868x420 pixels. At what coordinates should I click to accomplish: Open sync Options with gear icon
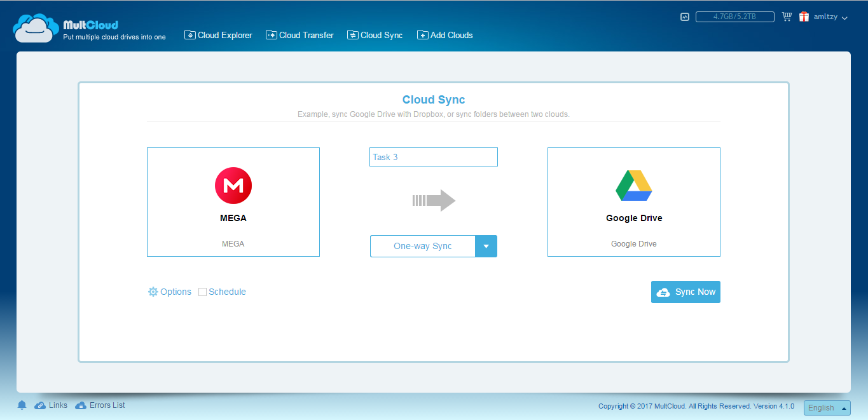(x=170, y=292)
